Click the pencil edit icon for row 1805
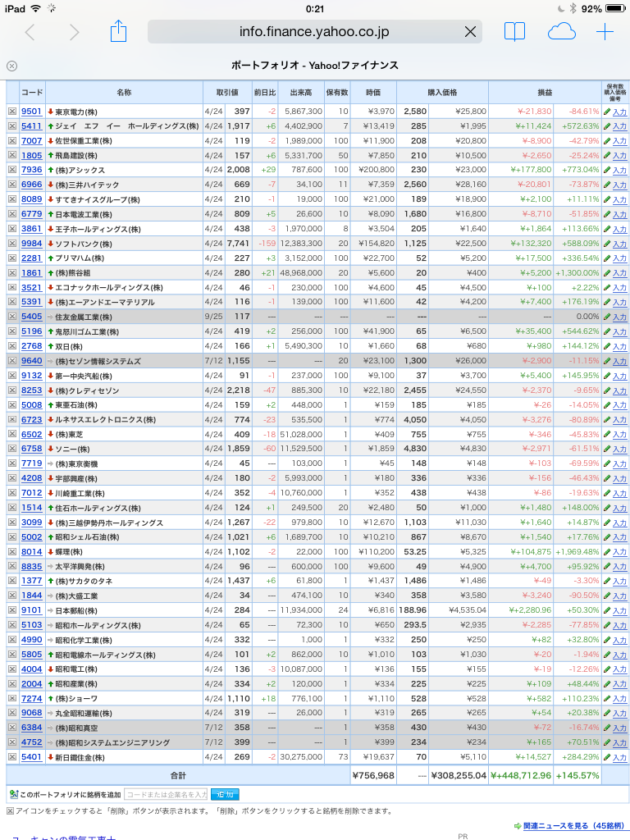 (607, 156)
